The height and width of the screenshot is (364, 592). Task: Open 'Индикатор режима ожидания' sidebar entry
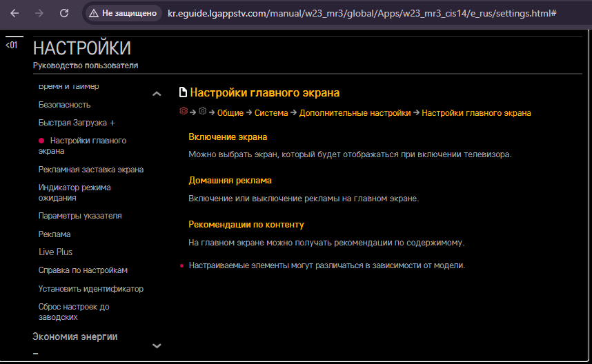click(x=75, y=192)
